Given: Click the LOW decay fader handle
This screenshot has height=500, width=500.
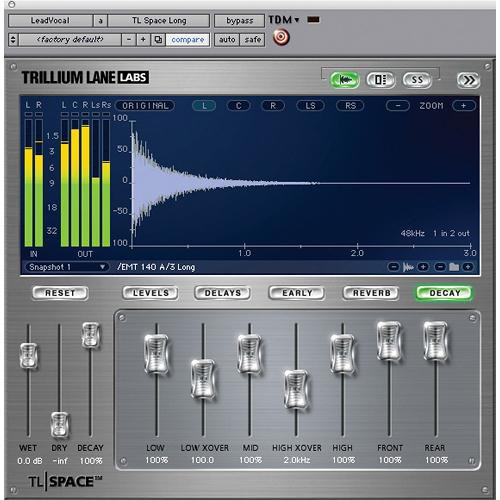Looking at the screenshot, I should [x=156, y=354].
